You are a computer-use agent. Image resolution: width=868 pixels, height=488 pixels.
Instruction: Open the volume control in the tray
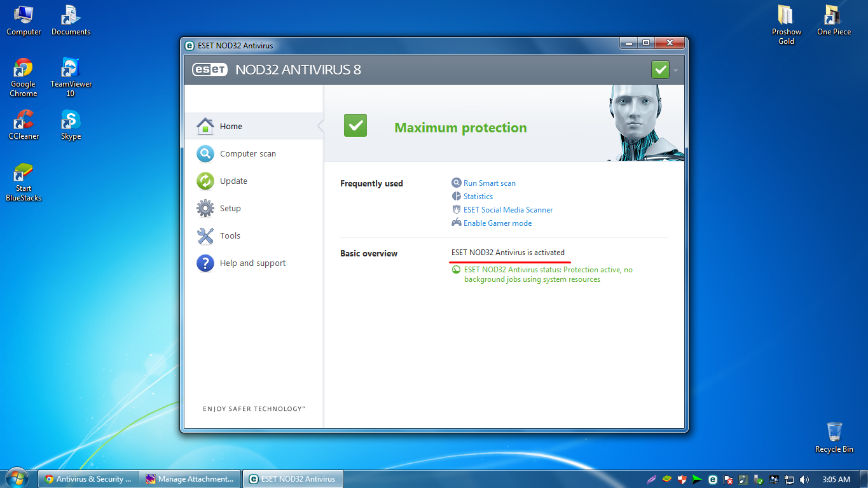(x=804, y=479)
